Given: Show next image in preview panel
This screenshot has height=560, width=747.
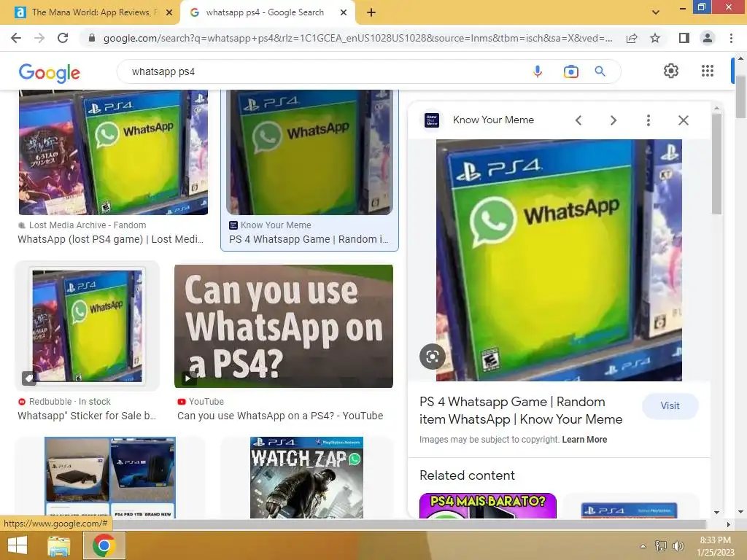Looking at the screenshot, I should [613, 120].
